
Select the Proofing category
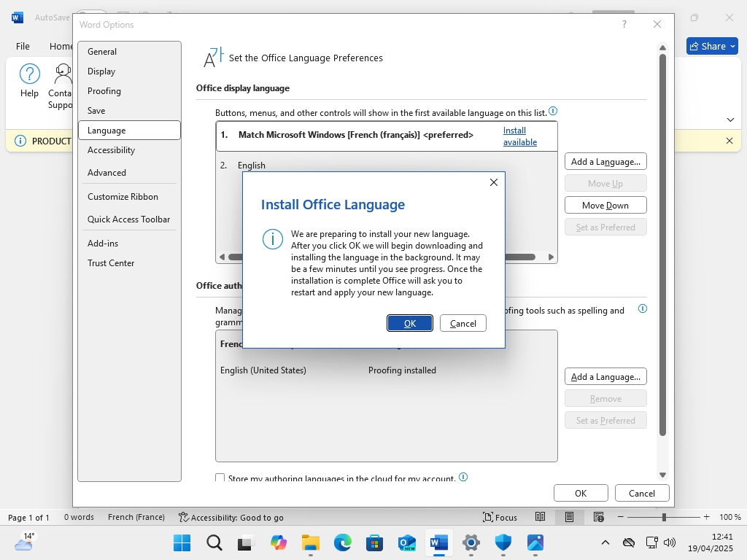[x=104, y=91]
